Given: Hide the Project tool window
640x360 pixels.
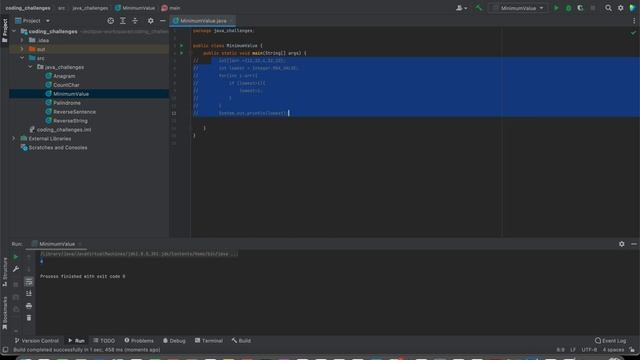Looking at the screenshot, I should coord(162,20).
